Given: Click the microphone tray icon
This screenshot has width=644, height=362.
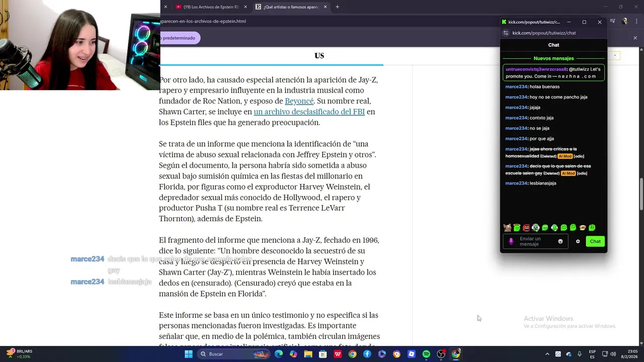Looking at the screenshot, I should point(580,354).
